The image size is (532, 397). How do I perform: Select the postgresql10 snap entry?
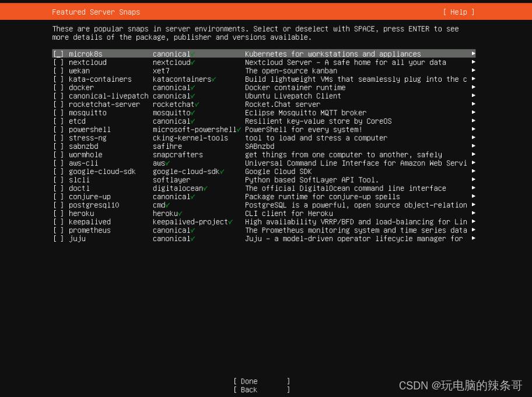(93, 206)
